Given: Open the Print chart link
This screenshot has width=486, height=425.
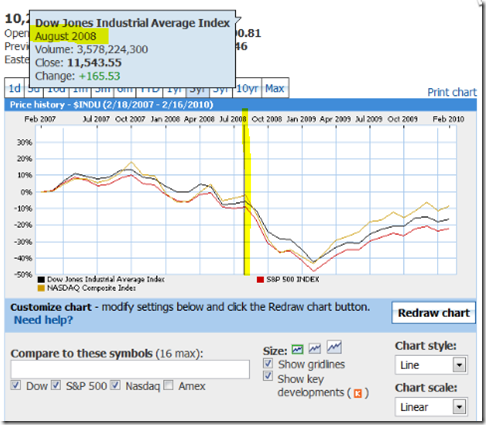Looking at the screenshot, I should click(452, 92).
